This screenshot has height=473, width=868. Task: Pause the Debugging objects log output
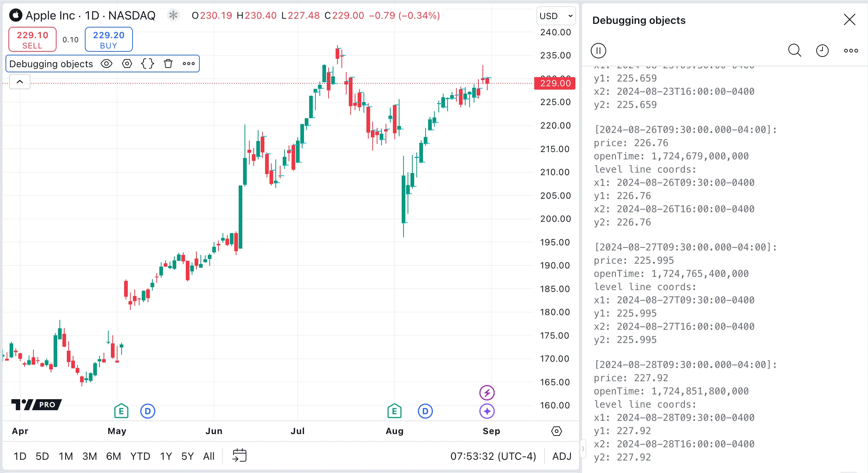(x=598, y=51)
